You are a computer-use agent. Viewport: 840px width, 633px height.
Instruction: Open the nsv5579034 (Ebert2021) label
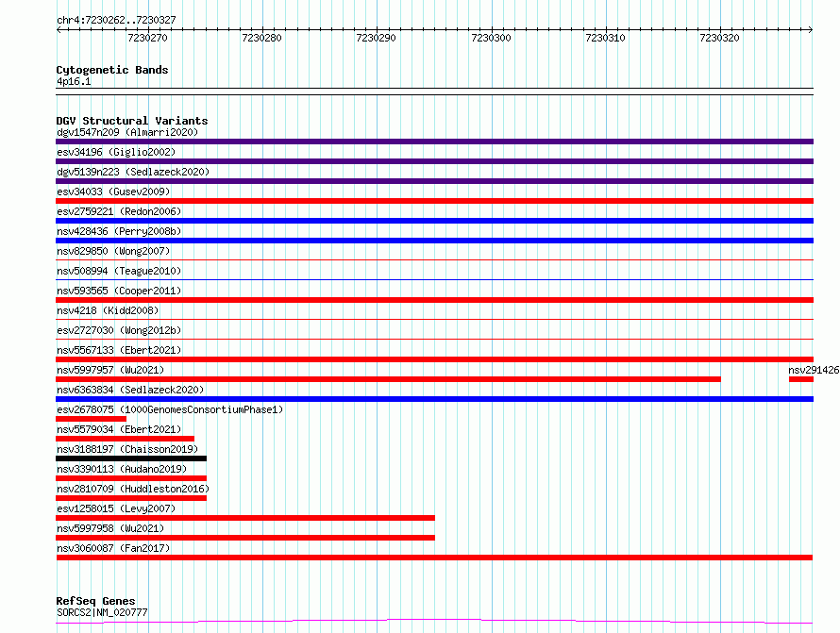tap(119, 429)
